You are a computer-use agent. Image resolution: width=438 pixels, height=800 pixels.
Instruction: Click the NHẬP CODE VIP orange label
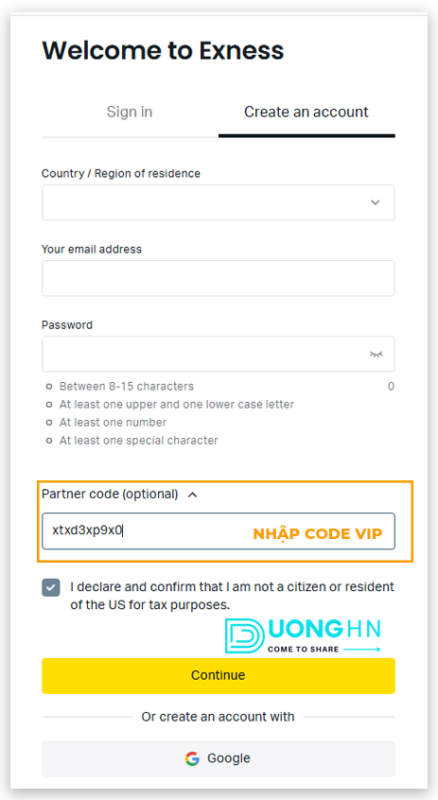click(318, 534)
